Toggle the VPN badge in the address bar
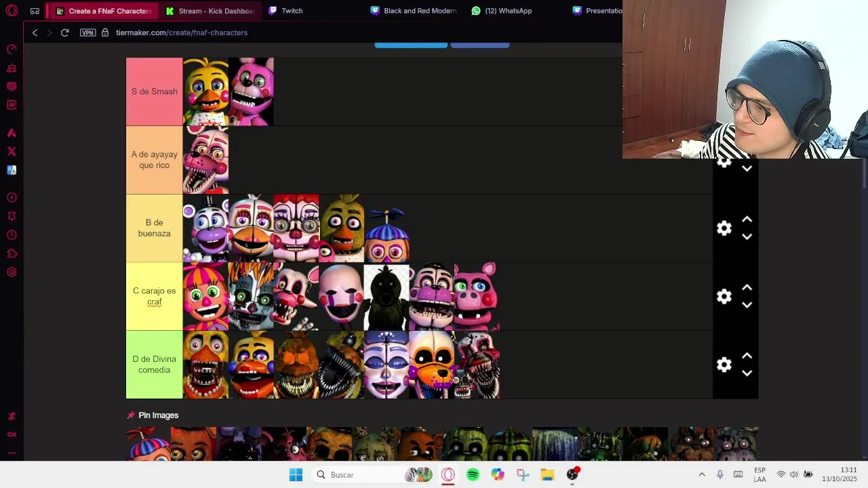The width and height of the screenshot is (868, 488). (x=87, y=33)
